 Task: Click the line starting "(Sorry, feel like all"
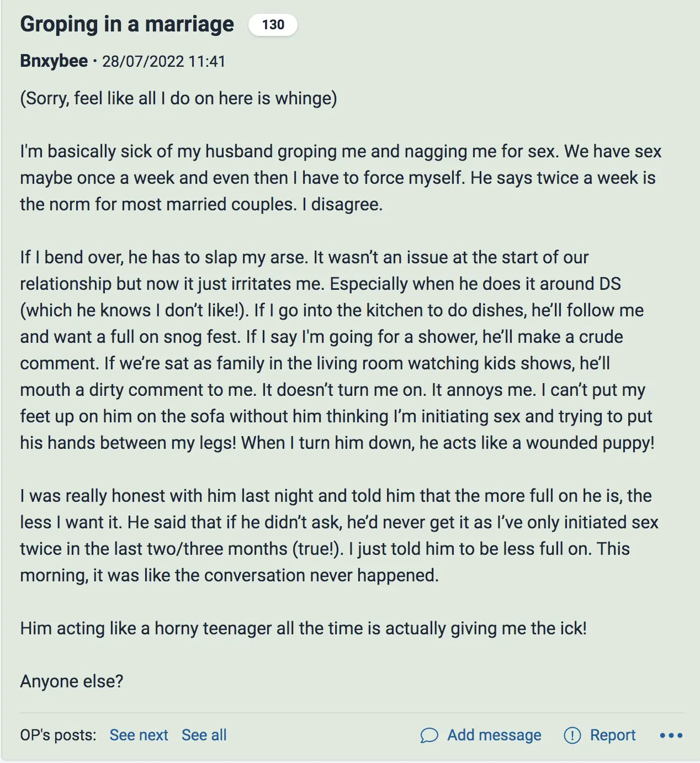coord(178,98)
